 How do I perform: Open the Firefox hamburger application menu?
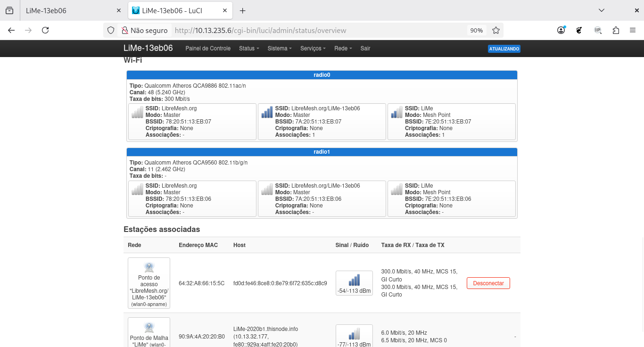pos(633,30)
